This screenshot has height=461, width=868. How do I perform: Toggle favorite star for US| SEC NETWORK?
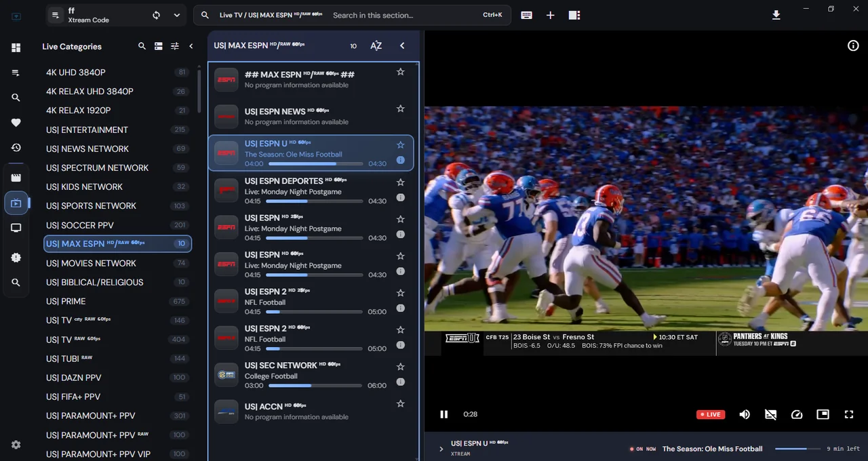point(400,367)
